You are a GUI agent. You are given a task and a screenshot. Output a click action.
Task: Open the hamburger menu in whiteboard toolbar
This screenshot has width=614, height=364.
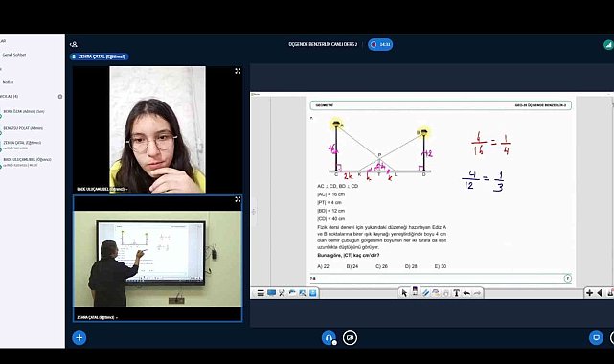coord(261,293)
